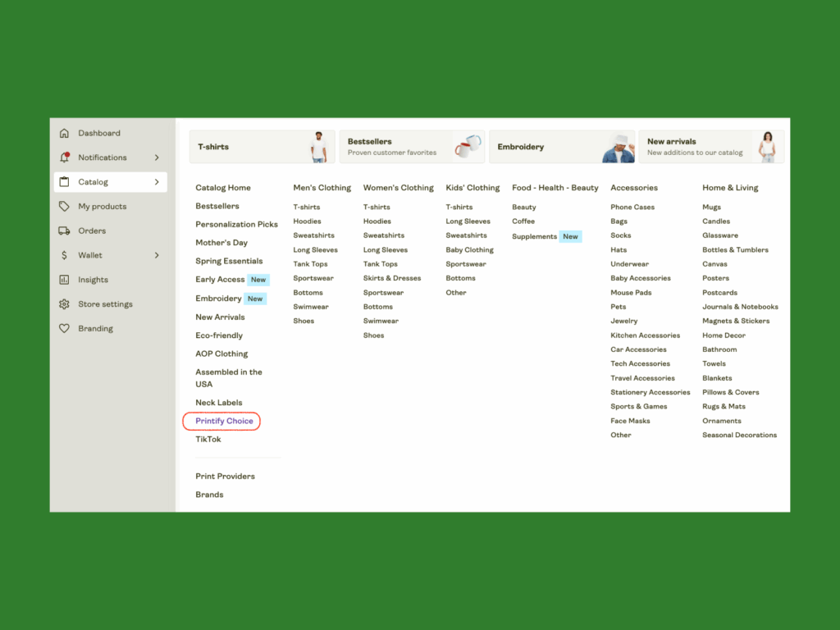Image resolution: width=840 pixels, height=630 pixels.
Task: Open the Neck Labels link
Action: coord(218,402)
